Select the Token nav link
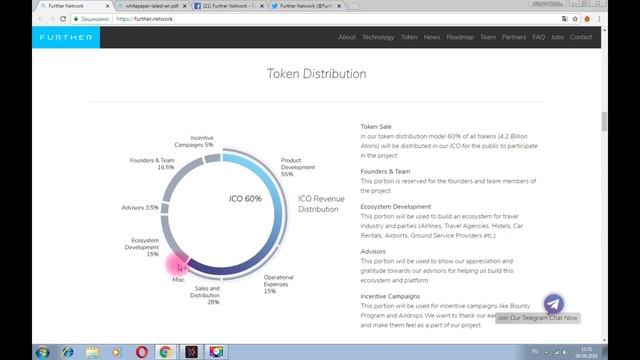Screen dimensions: 640x360 [409, 37]
